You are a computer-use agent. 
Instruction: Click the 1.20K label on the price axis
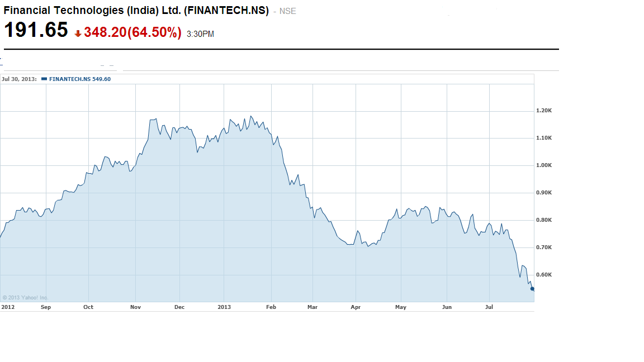coord(544,111)
